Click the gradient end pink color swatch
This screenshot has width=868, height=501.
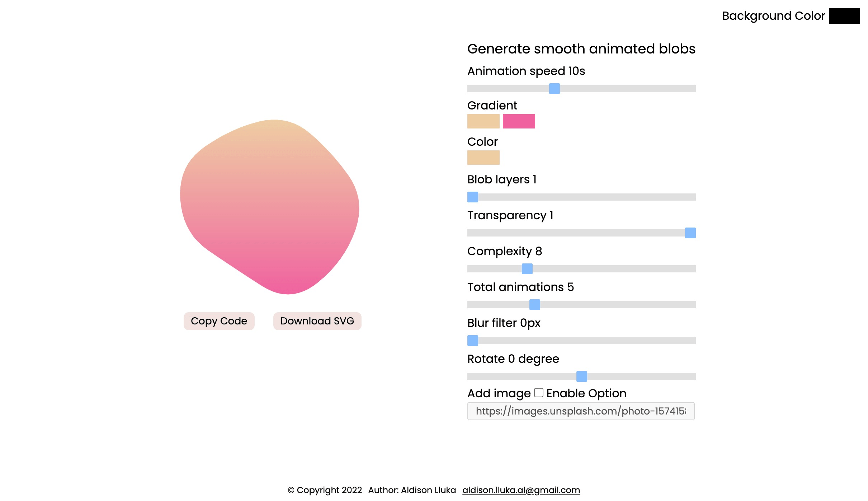[x=519, y=122]
